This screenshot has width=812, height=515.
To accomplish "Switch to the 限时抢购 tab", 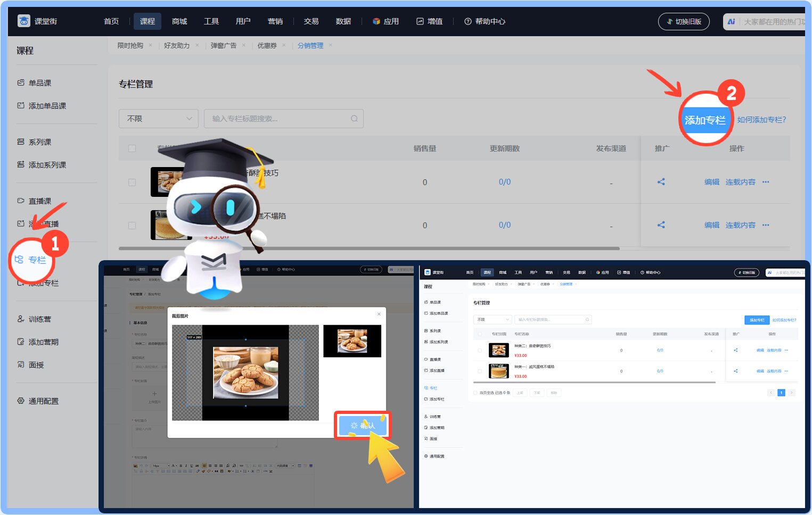I will tap(130, 45).
